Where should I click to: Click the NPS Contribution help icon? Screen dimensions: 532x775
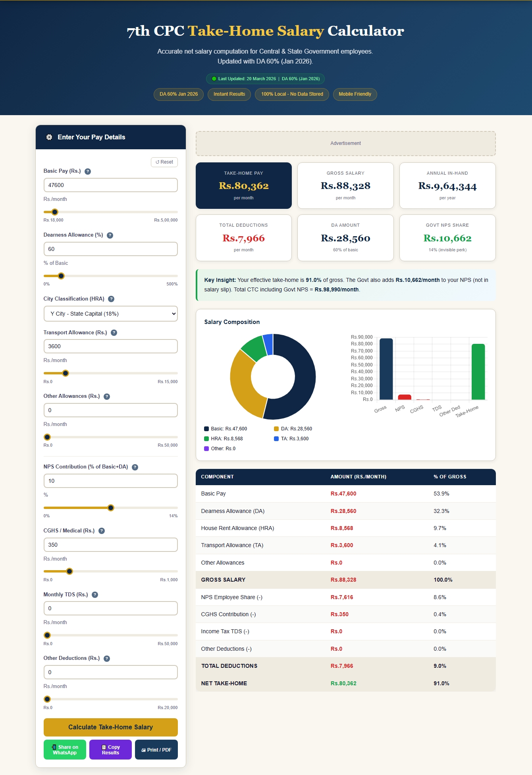click(135, 467)
